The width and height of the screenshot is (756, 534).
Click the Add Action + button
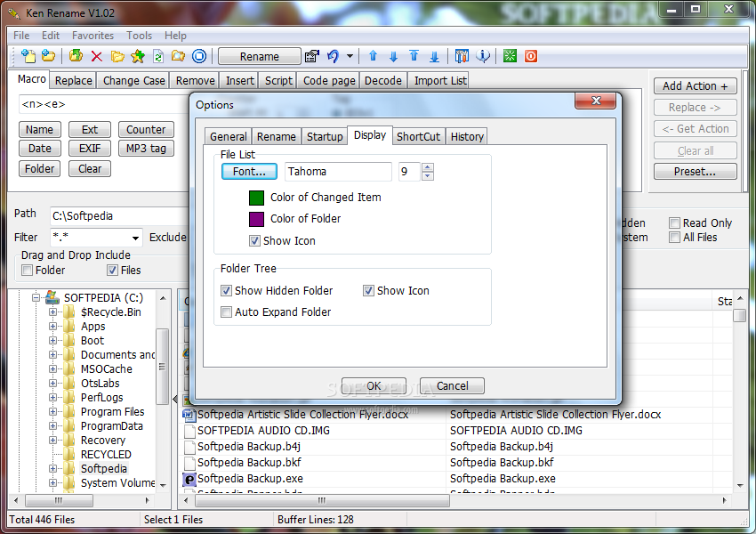pos(696,85)
